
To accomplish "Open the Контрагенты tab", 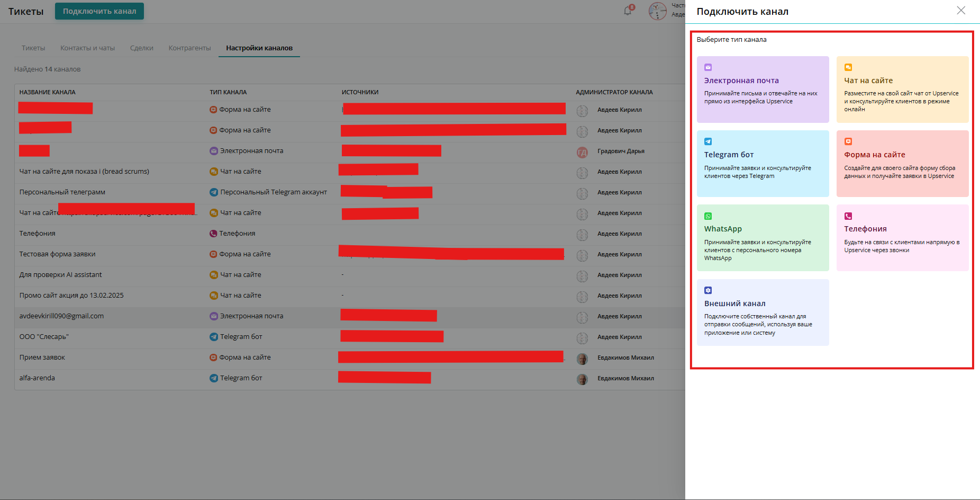I will (x=189, y=48).
